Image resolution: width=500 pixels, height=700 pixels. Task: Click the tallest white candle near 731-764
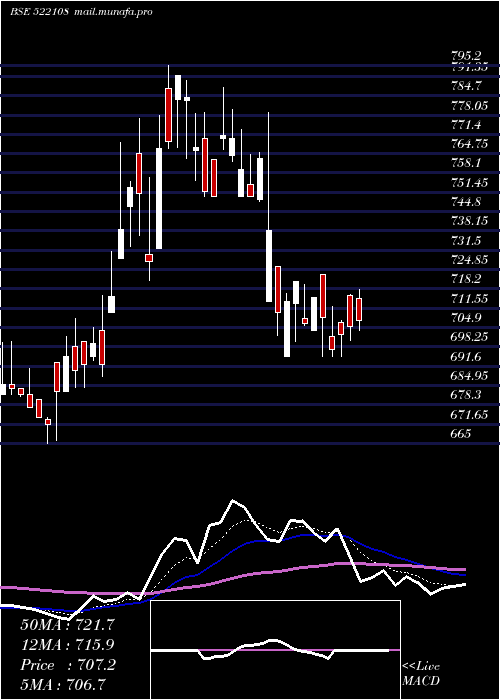pos(159,198)
